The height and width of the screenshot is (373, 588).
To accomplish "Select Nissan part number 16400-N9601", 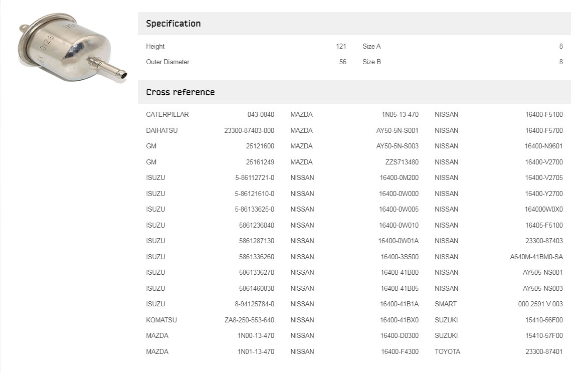I will pos(544,146).
